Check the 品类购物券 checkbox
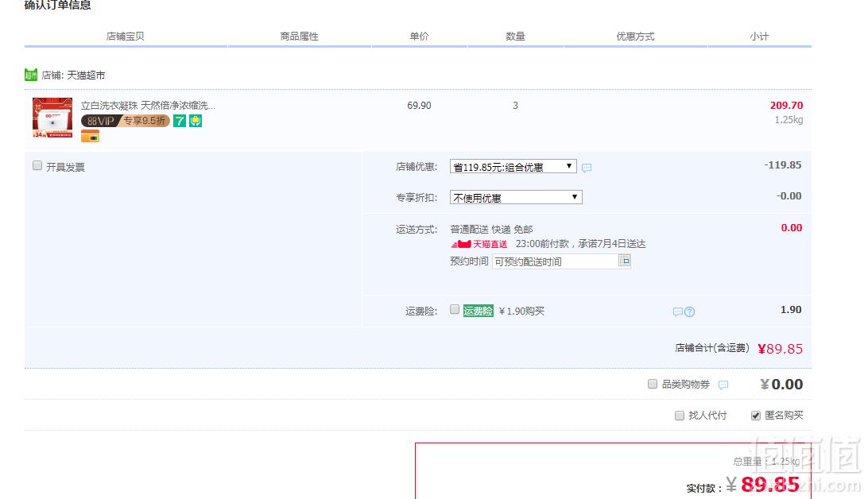 coord(653,383)
